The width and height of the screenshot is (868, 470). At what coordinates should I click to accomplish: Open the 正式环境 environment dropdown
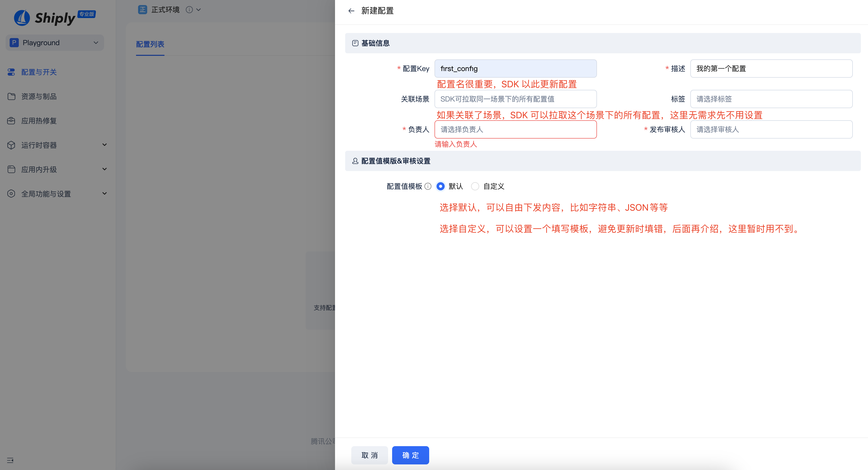(x=199, y=10)
